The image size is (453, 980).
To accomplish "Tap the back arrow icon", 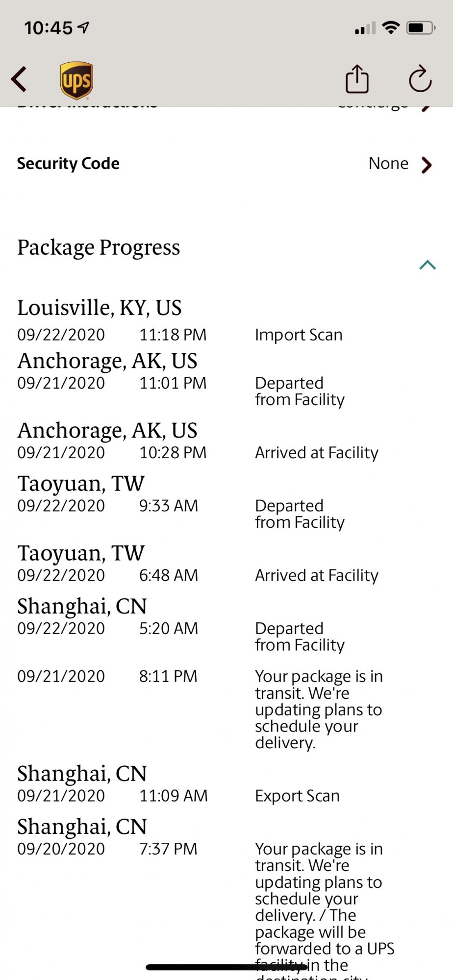I will click(x=19, y=79).
